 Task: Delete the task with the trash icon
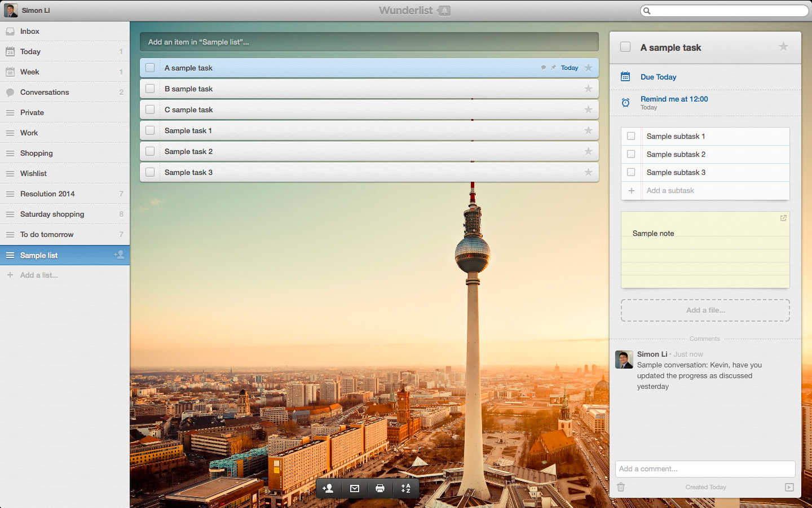tap(621, 487)
